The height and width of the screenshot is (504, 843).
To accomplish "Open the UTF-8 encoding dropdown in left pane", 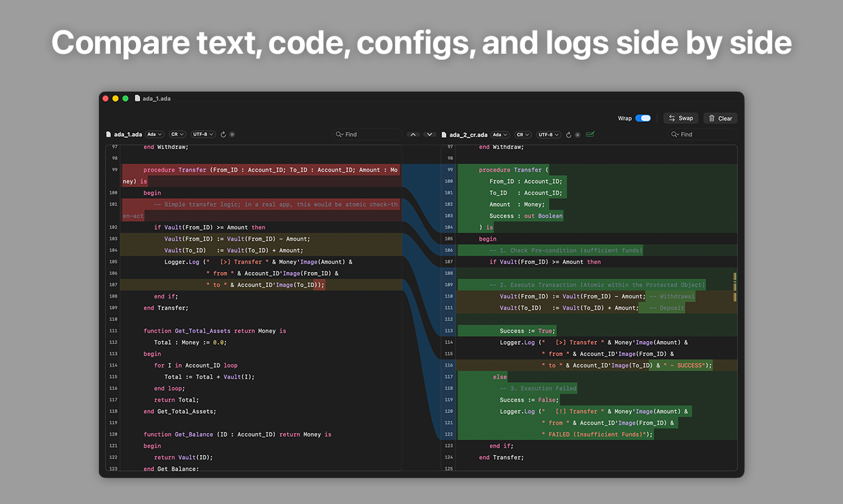I will pyautogui.click(x=204, y=134).
